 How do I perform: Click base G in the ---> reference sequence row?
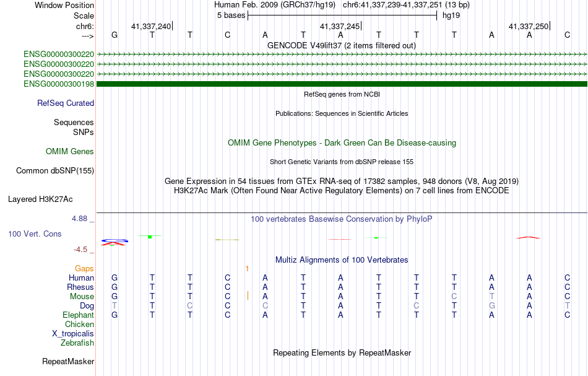(115, 35)
